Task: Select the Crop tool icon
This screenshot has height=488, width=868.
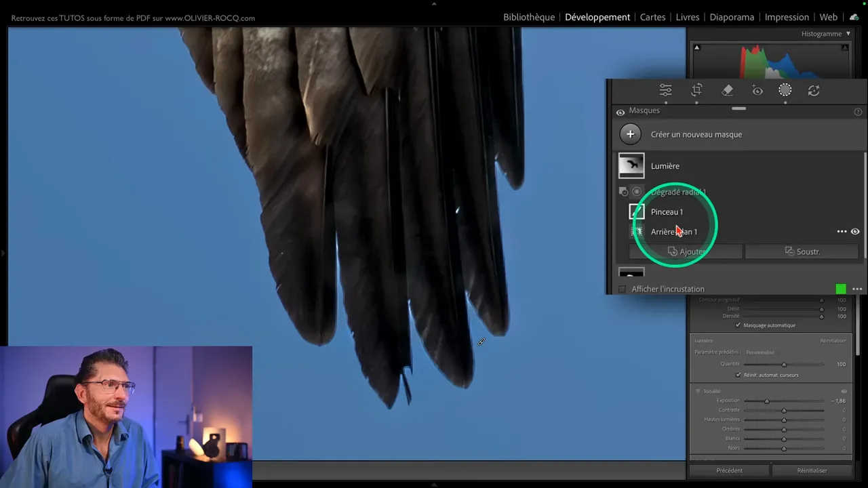Action: coord(696,89)
